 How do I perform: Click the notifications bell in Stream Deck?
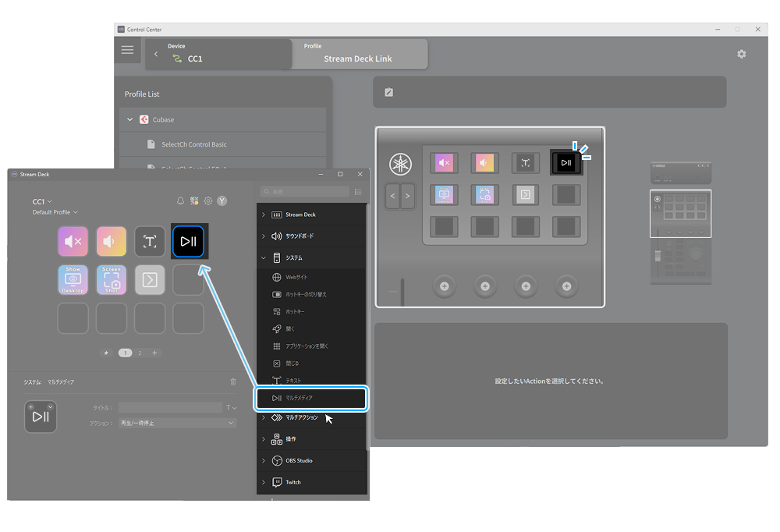coord(181,200)
